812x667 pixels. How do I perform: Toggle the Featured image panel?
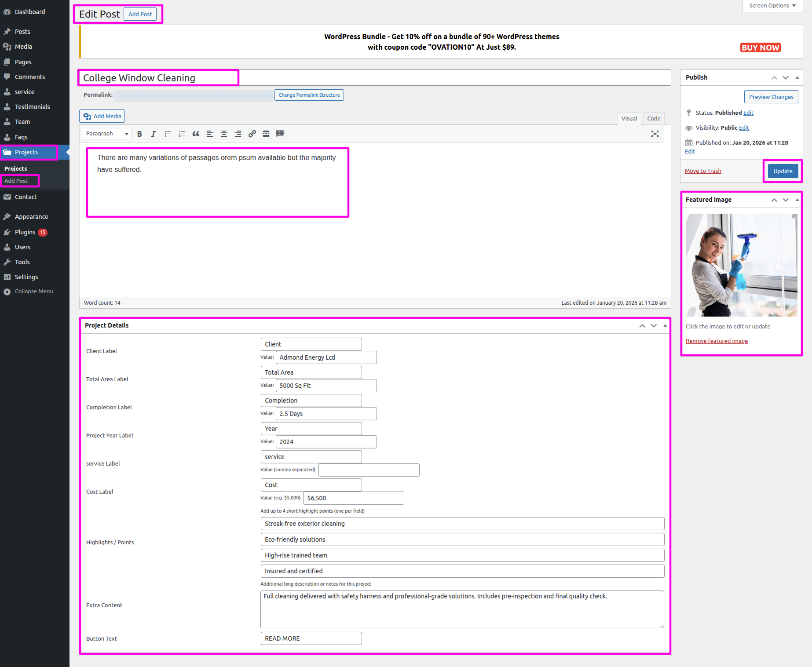797,200
